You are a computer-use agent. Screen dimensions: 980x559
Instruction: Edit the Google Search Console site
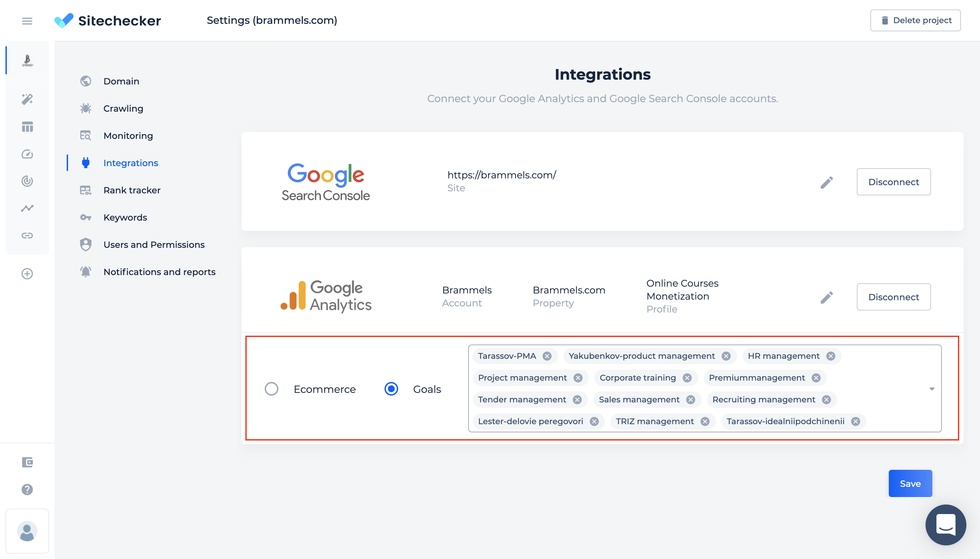827,182
